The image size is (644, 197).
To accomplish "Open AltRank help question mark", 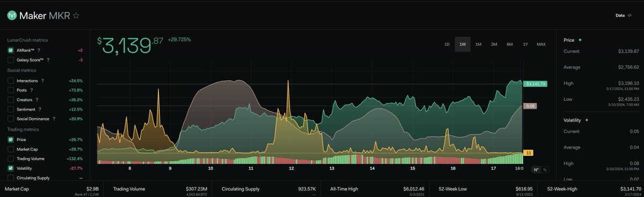I will point(39,50).
